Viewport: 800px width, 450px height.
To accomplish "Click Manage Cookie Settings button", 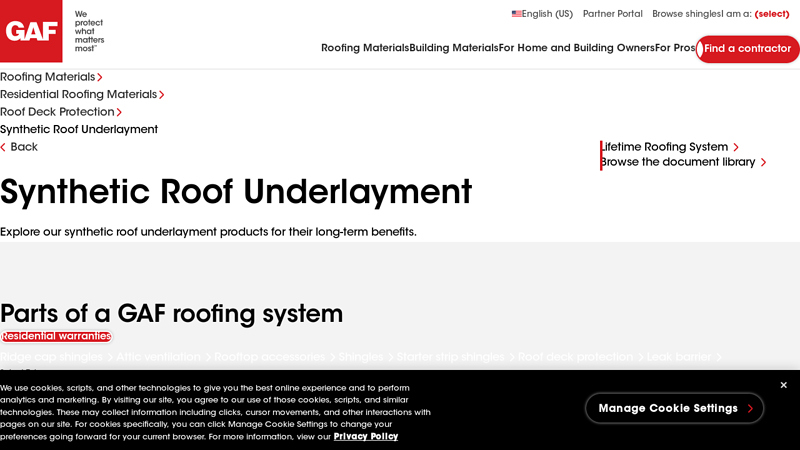I will pyautogui.click(x=674, y=408).
